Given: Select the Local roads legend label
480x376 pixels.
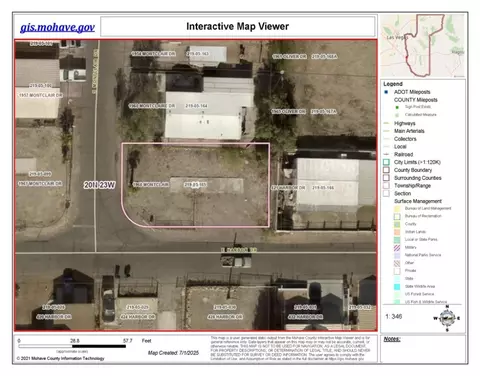Looking at the screenshot, I should pos(400,147).
